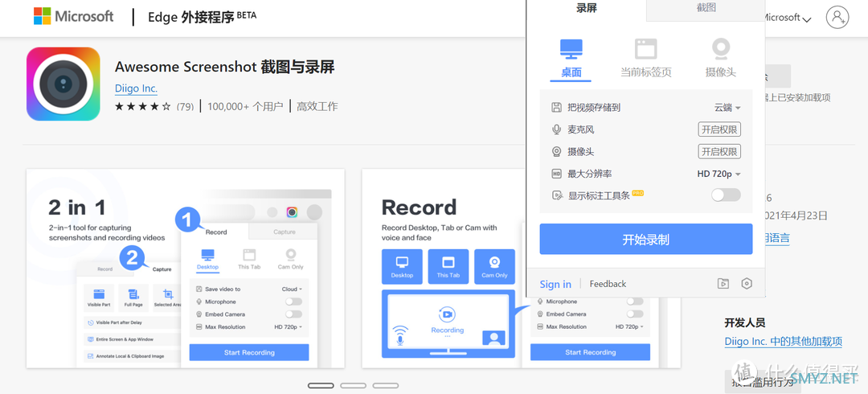Open the '2 in 1' screenshot thumbnail

click(x=186, y=269)
